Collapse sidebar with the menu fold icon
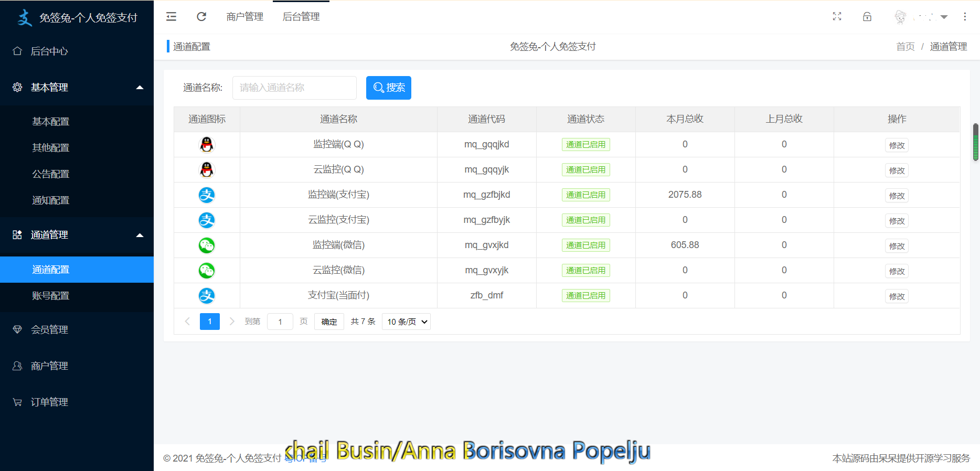 171,17
